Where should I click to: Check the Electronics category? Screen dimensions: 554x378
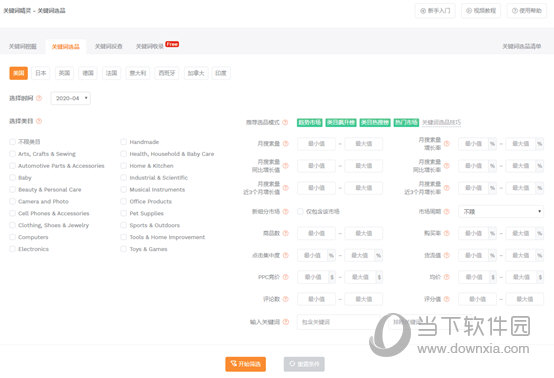pos(12,249)
